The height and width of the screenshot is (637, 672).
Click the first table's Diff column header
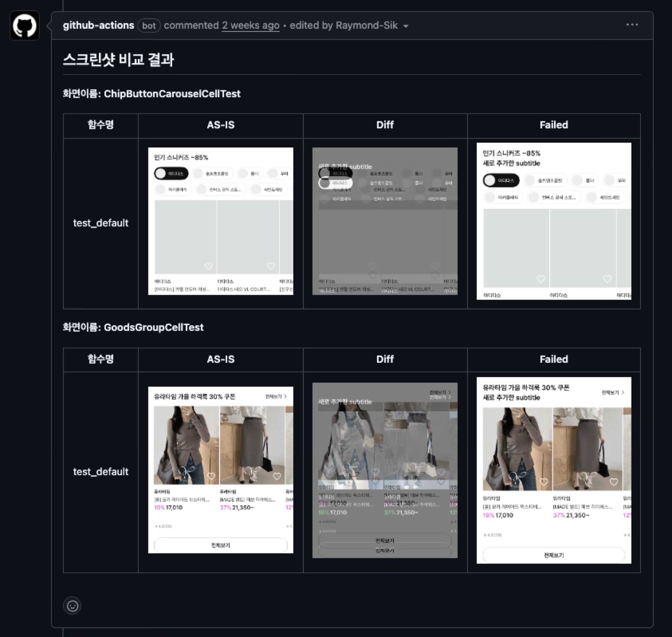[x=385, y=125]
